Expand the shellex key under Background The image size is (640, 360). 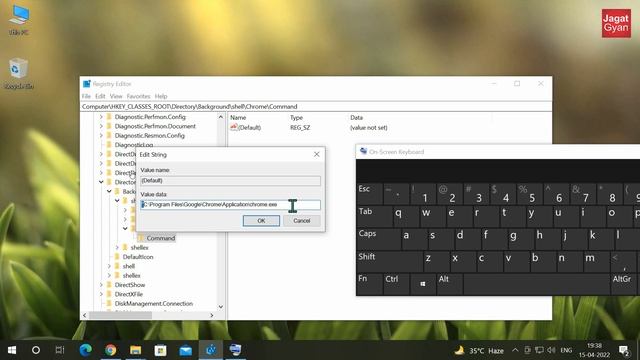pos(117,248)
